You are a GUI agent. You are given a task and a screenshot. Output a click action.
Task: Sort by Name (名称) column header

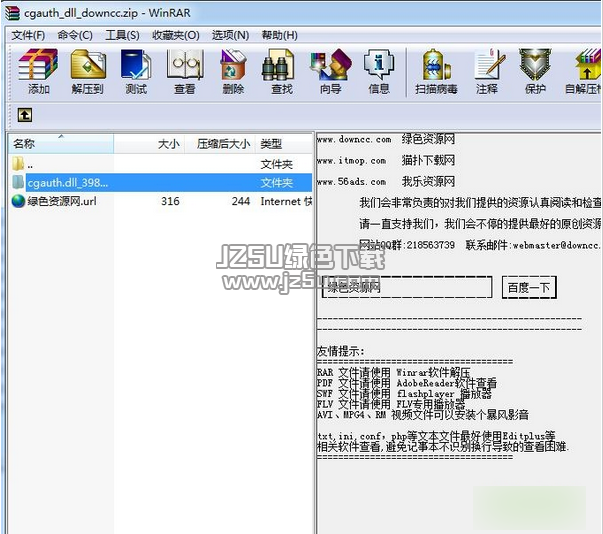pos(24,144)
